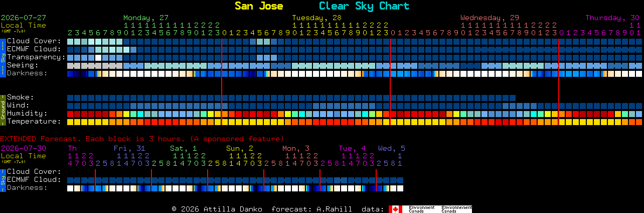Click extended forecast's Cloud Cover label
Viewport: 644px width, 213px height.
(34, 172)
